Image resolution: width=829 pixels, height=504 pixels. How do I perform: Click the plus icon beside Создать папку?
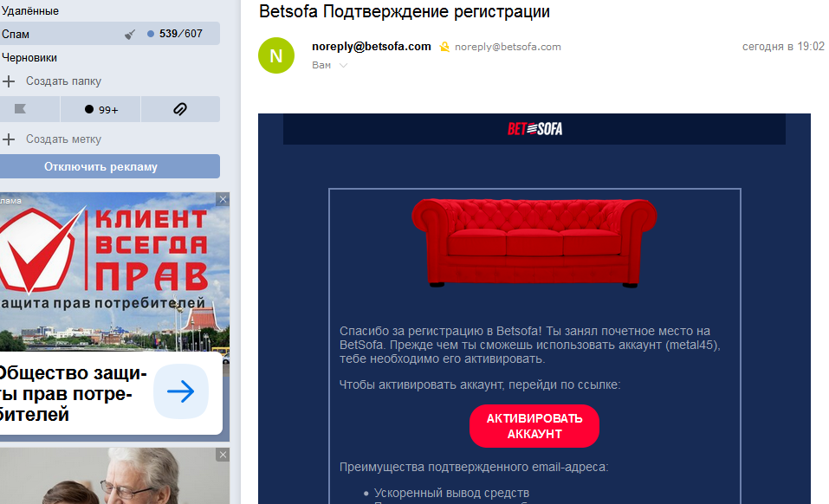coord(9,81)
